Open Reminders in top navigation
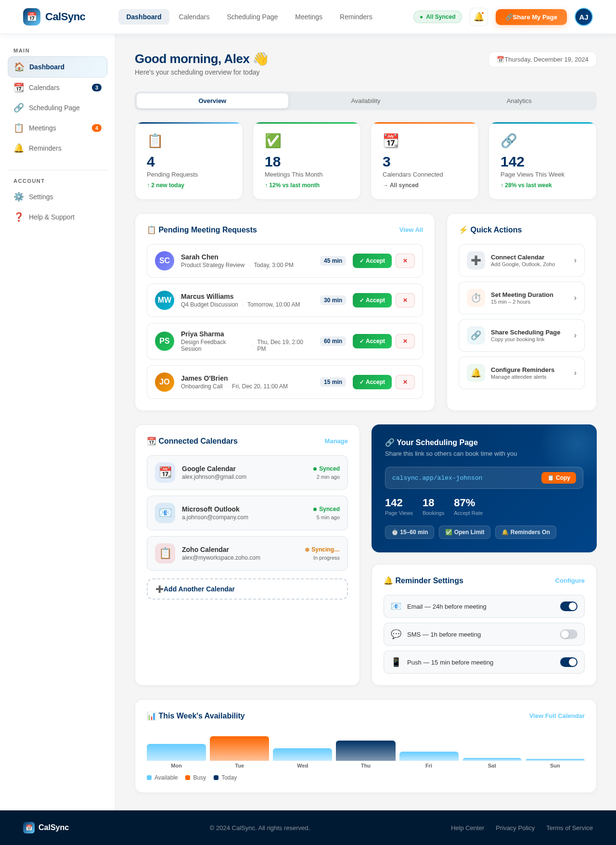Image resolution: width=616 pixels, height=845 pixels. point(356,17)
